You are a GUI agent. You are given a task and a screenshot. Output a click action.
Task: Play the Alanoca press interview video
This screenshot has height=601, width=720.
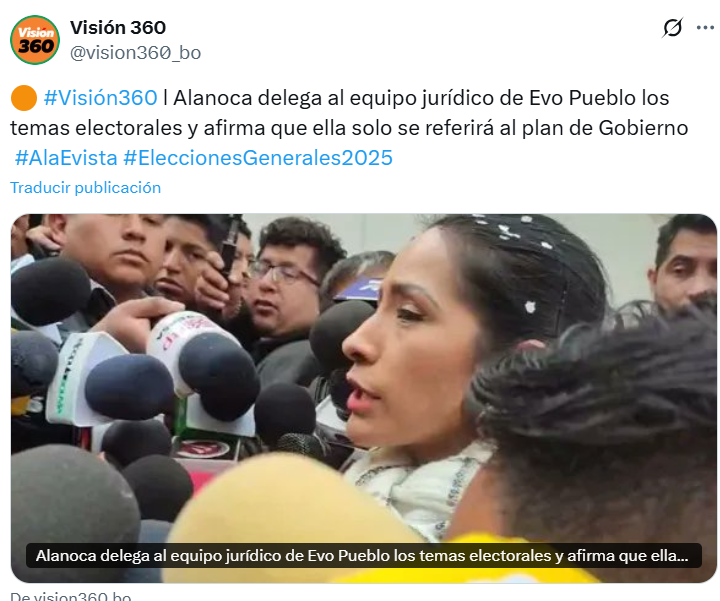point(364,398)
